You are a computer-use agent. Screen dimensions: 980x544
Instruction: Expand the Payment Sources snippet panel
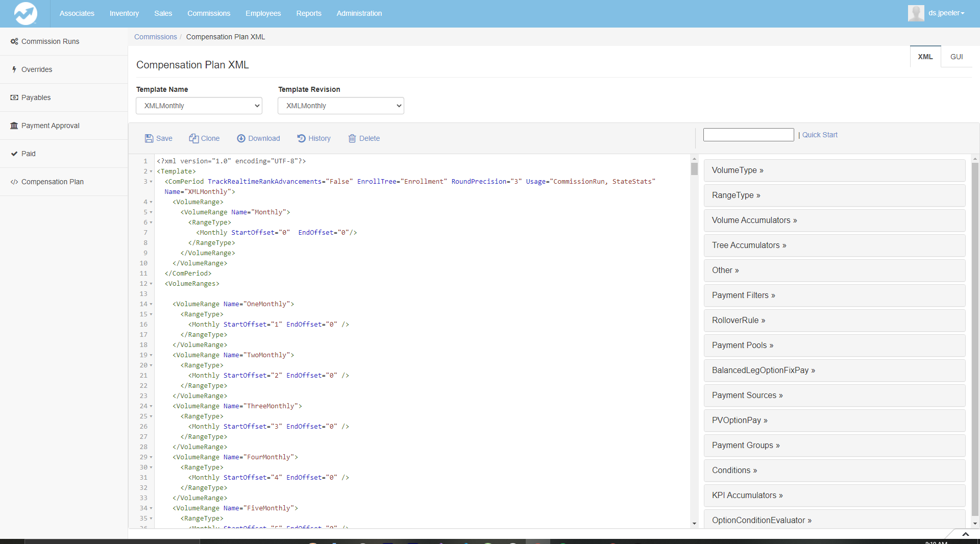pos(835,395)
